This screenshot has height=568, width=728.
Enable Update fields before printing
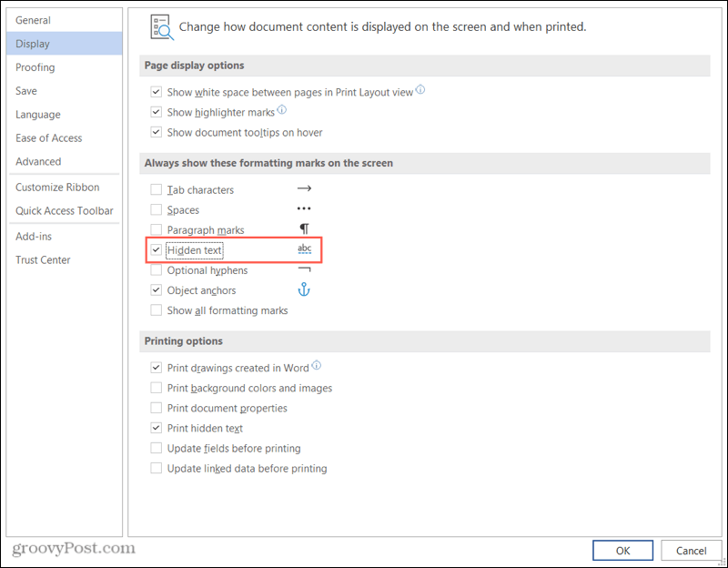coord(156,448)
